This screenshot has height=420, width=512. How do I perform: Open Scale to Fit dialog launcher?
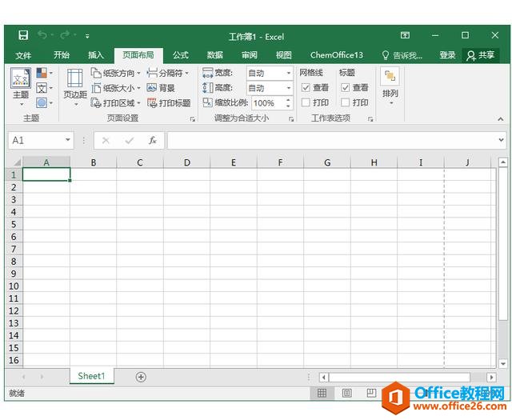click(x=291, y=119)
